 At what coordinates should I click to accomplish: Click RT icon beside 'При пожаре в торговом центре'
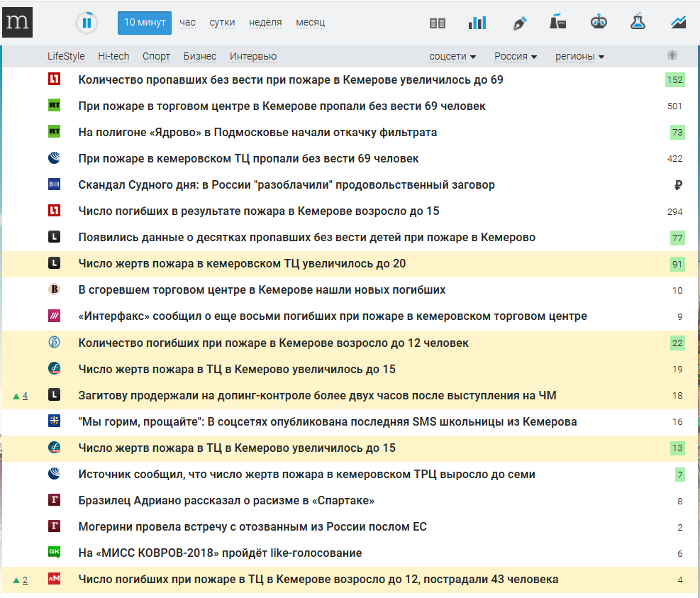55,106
